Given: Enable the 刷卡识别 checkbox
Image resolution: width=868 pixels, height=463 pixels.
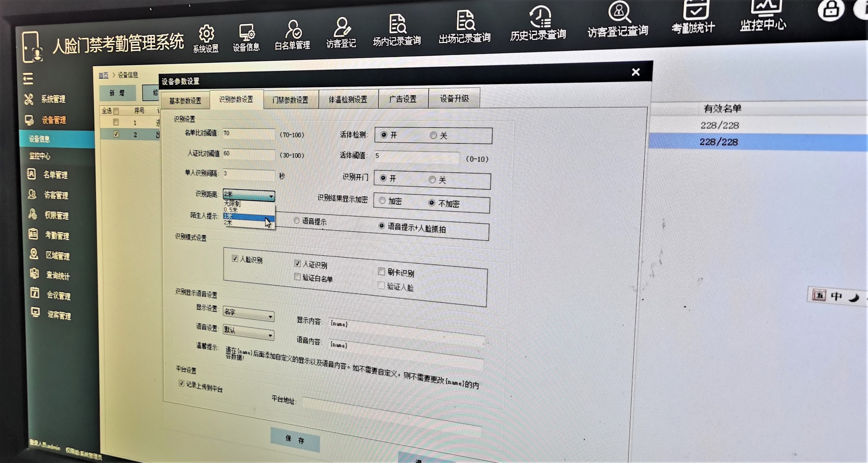Looking at the screenshot, I should click(x=381, y=271).
